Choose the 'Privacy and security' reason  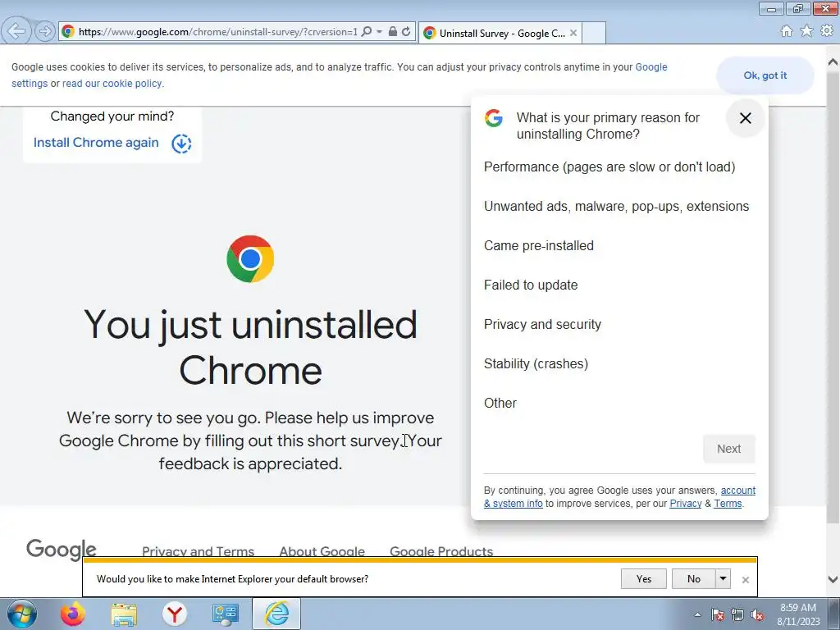click(x=542, y=325)
